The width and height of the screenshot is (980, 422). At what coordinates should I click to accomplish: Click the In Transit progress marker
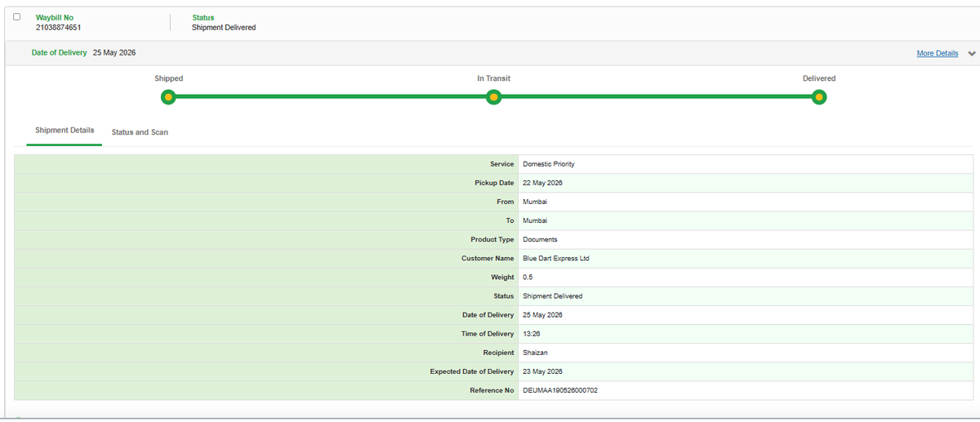(x=493, y=97)
